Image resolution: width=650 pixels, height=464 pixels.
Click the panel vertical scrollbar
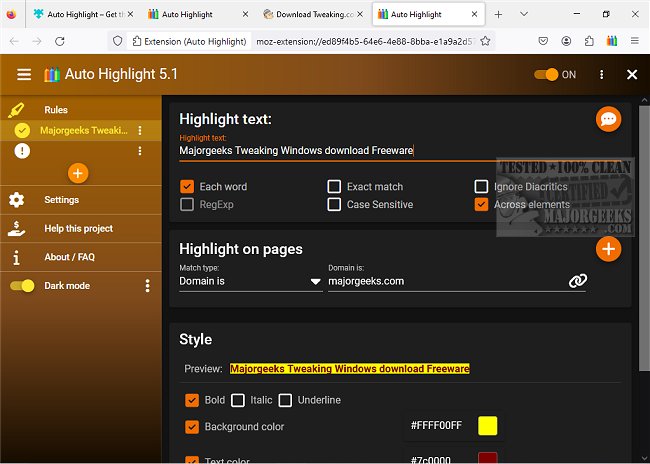(x=644, y=236)
